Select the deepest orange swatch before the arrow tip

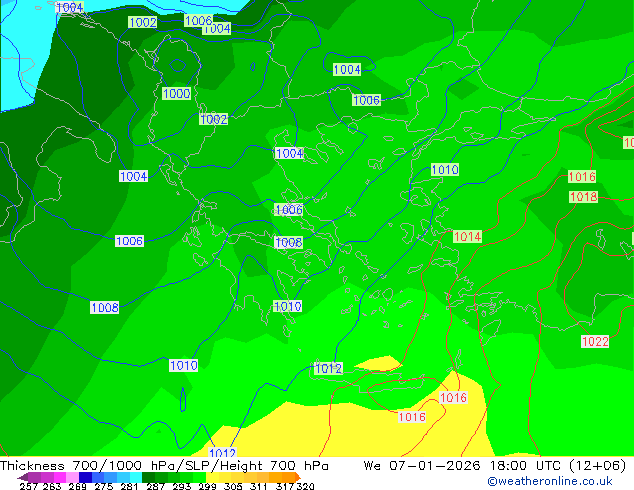point(289,477)
